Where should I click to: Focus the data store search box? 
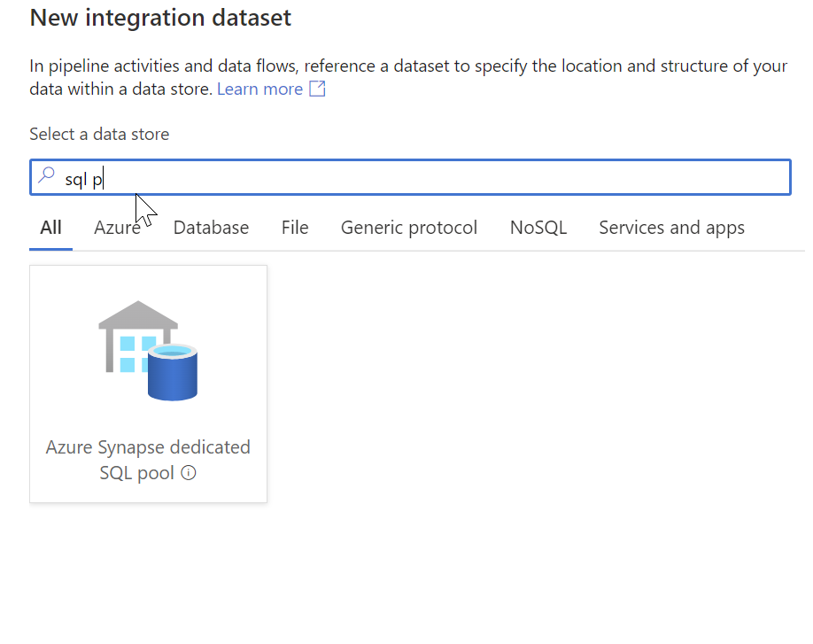410,177
